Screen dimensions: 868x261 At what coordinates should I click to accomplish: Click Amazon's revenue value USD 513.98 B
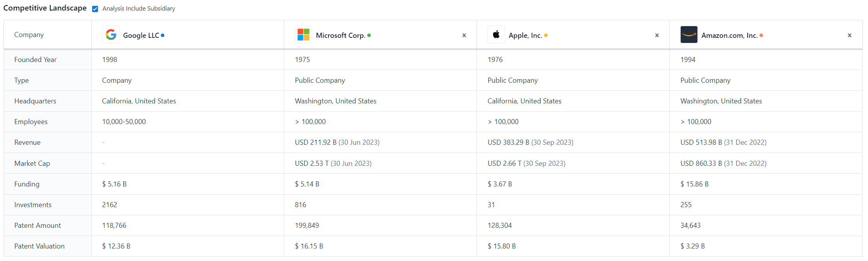pyautogui.click(x=701, y=142)
